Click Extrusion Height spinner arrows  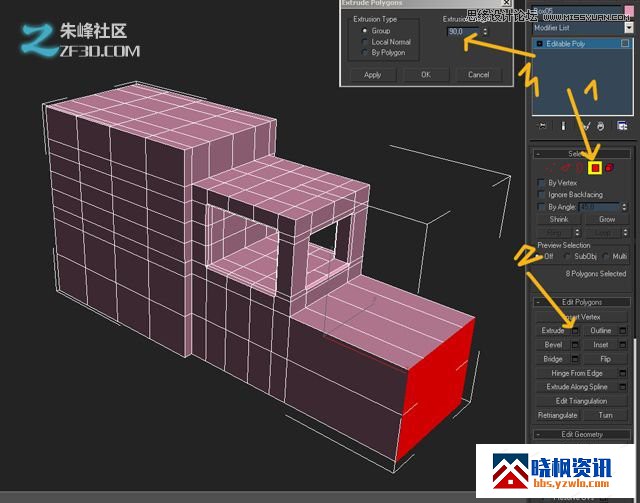pos(485,31)
